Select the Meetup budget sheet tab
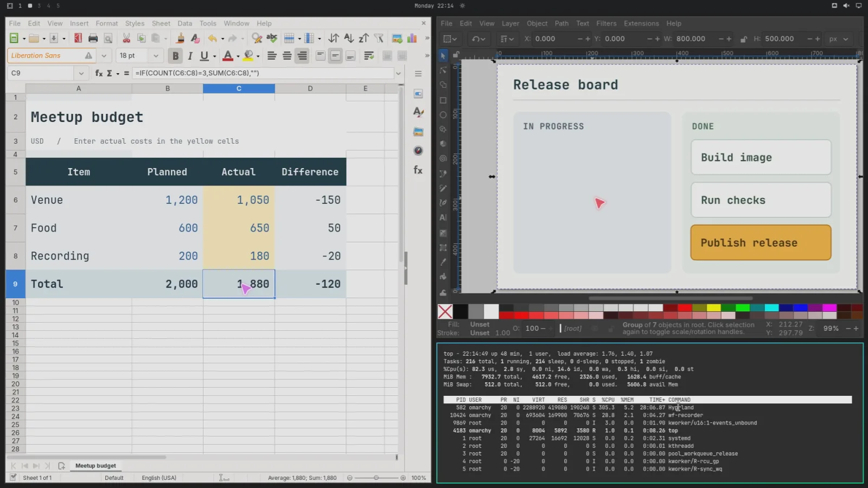 [x=95, y=466]
